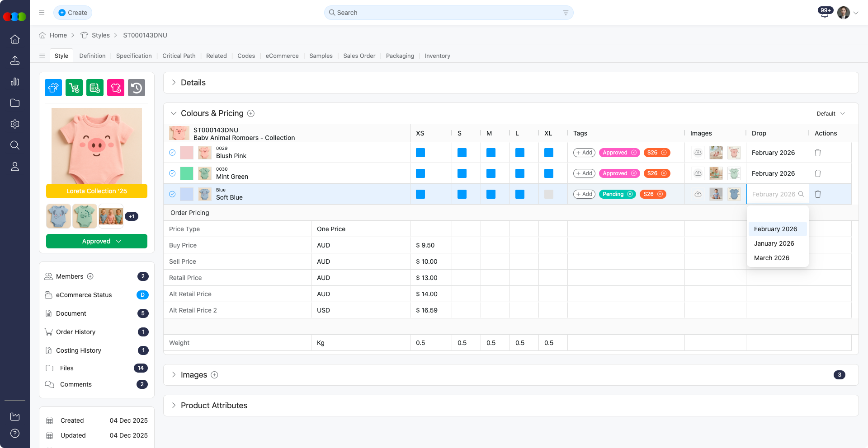Toggle the checkmark selector on Mint Green row
The image size is (868, 448).
pos(172,173)
